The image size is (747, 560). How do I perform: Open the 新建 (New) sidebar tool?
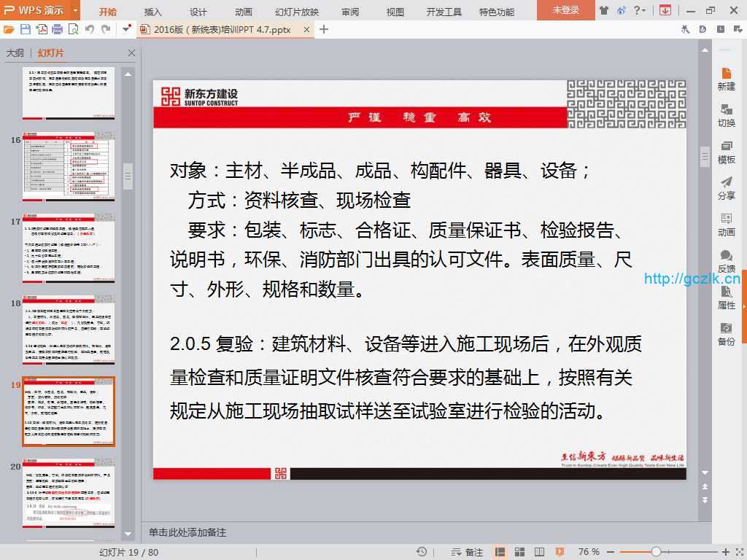[726, 79]
